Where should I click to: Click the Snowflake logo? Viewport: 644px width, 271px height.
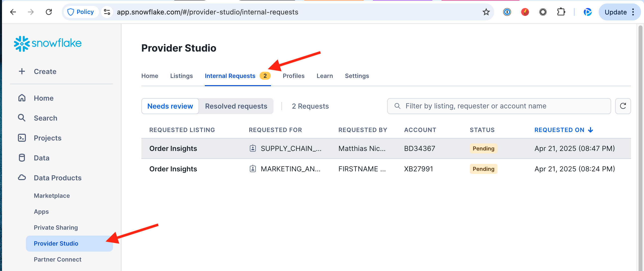(48, 44)
